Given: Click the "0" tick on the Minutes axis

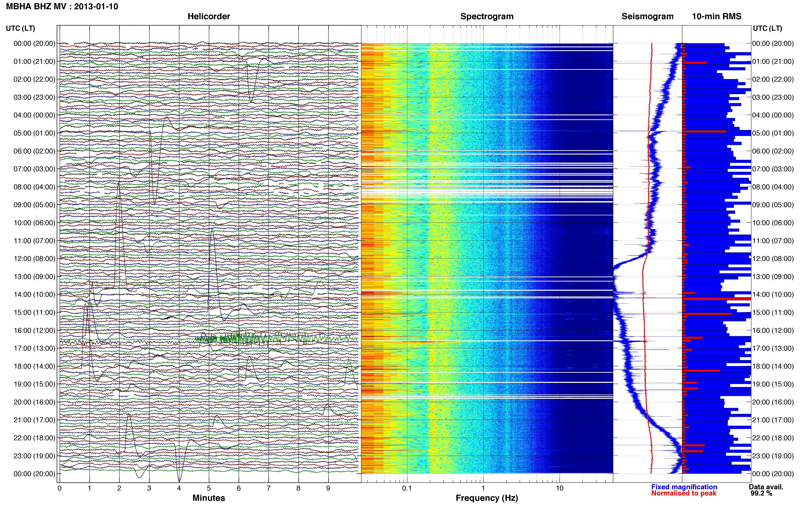Looking at the screenshot, I should (59, 488).
